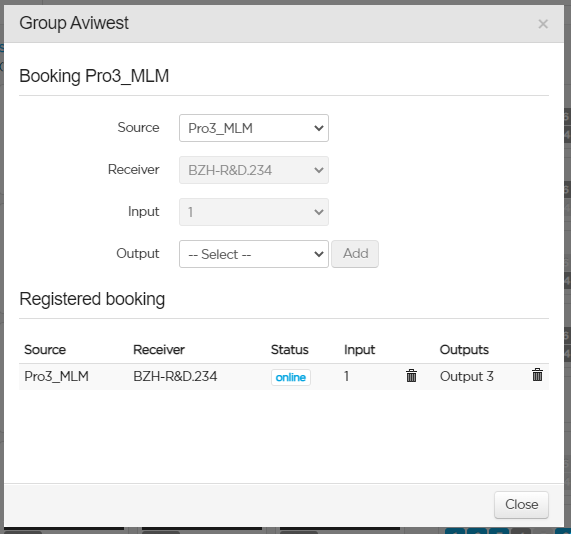Screen dimensions: 571x534
Task: Expand the Input dropdown set to 1
Action: pyautogui.click(x=254, y=212)
